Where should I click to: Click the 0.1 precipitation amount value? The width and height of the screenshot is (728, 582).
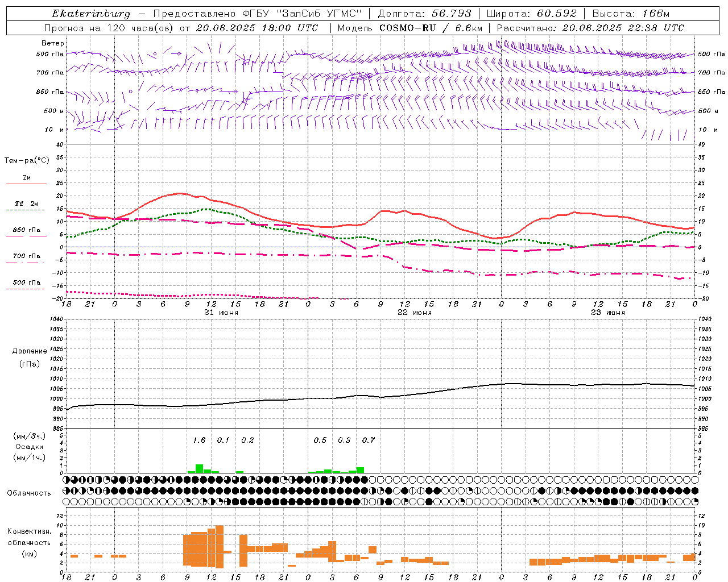tap(223, 440)
